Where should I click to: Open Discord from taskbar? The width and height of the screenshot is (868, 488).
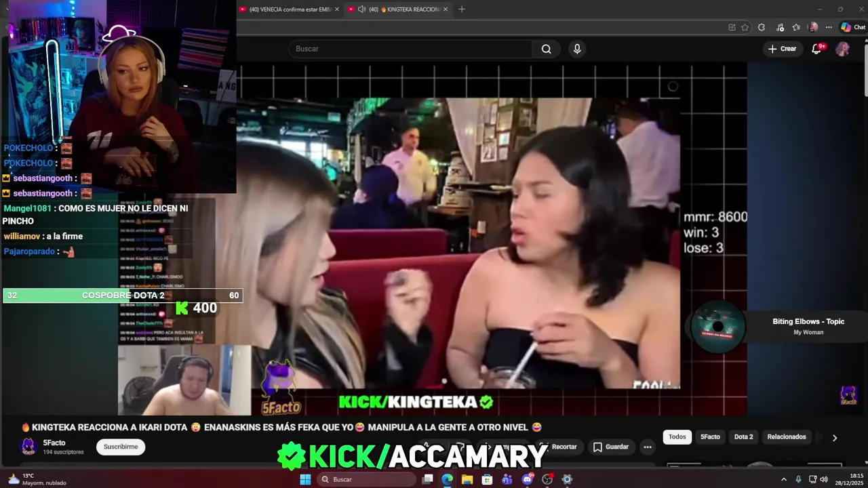pyautogui.click(x=528, y=479)
